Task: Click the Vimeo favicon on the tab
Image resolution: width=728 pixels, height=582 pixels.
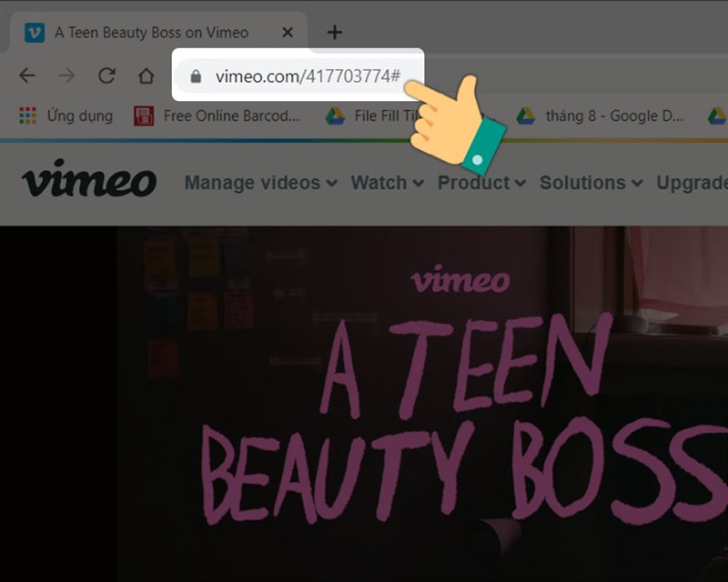Action: (35, 33)
